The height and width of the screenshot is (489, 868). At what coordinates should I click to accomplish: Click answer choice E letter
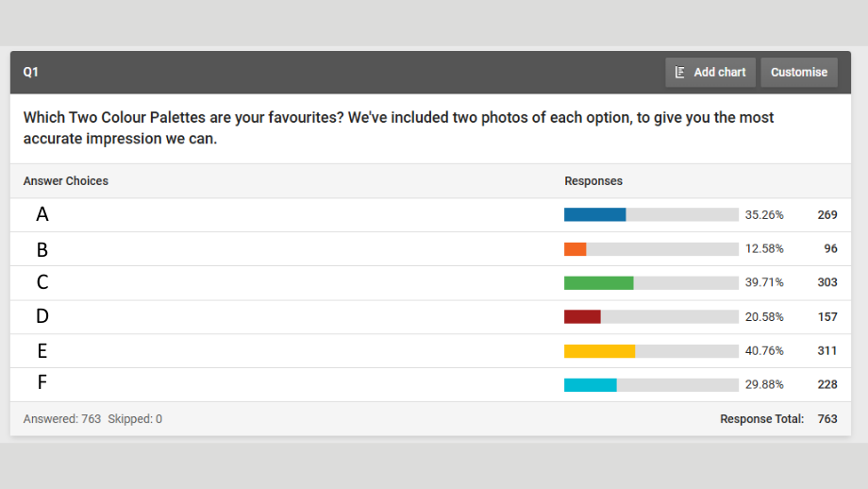coord(42,351)
